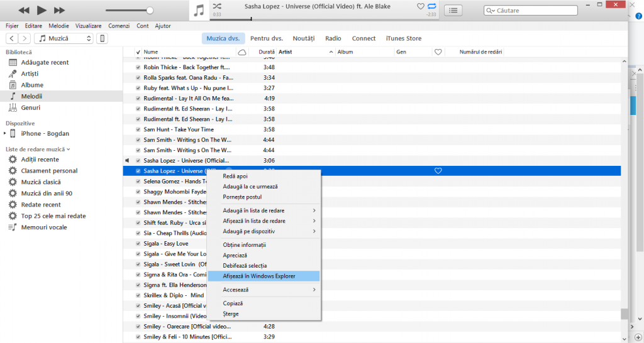Click speaker icon on playing Sasha Lopez row
The width and height of the screenshot is (644, 343).
[x=127, y=161]
